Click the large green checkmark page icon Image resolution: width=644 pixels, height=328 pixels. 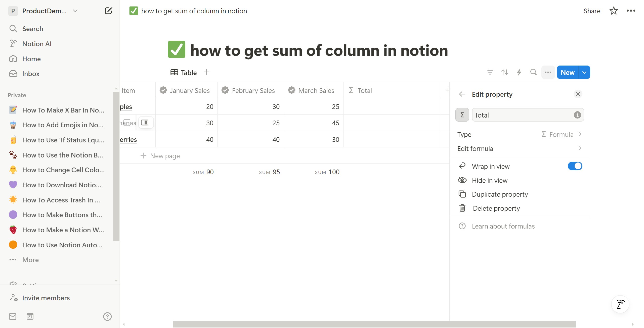coord(177,49)
